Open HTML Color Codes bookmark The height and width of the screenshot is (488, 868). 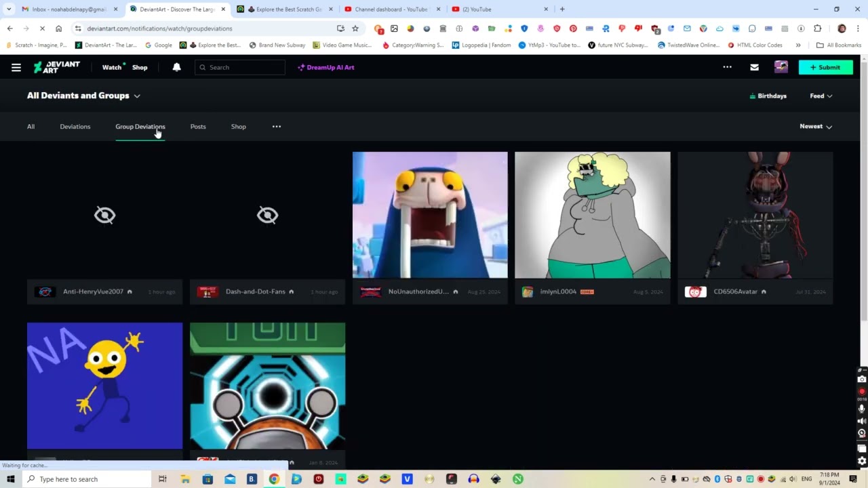point(755,45)
